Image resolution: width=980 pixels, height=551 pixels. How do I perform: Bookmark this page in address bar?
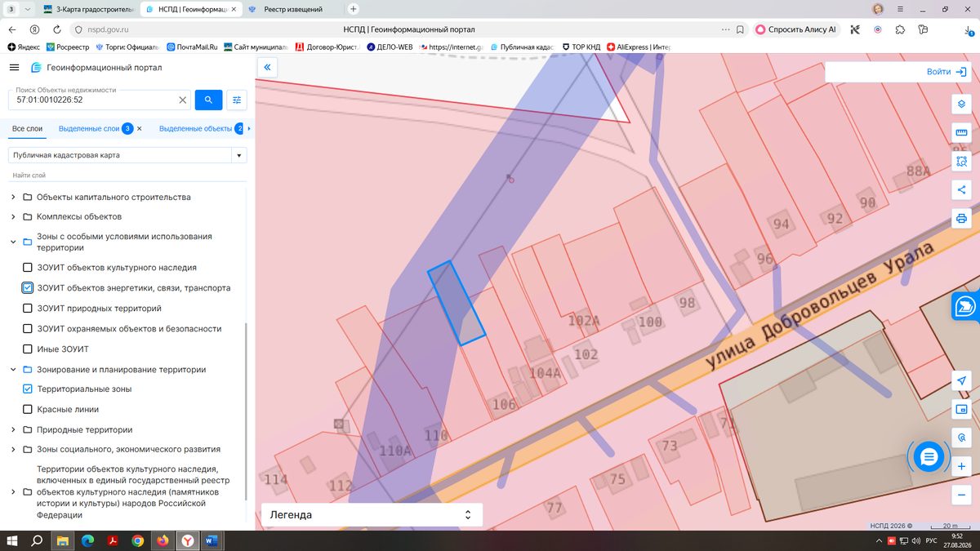[739, 29]
